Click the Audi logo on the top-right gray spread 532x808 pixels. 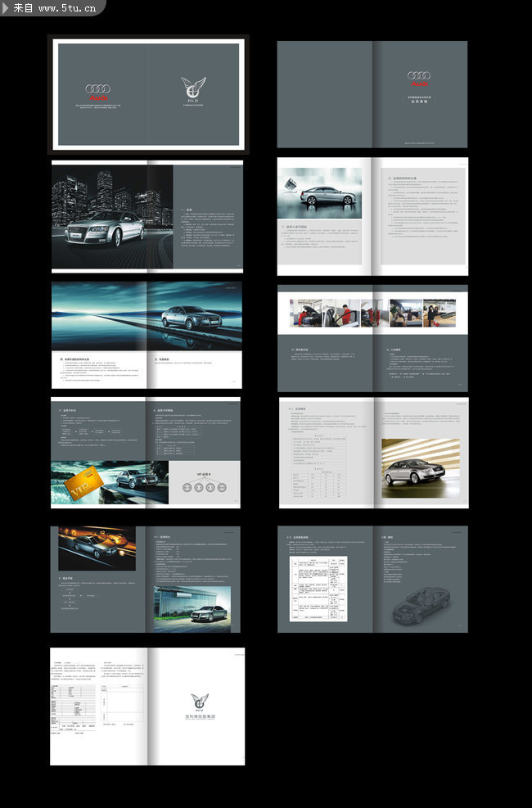pos(419,79)
